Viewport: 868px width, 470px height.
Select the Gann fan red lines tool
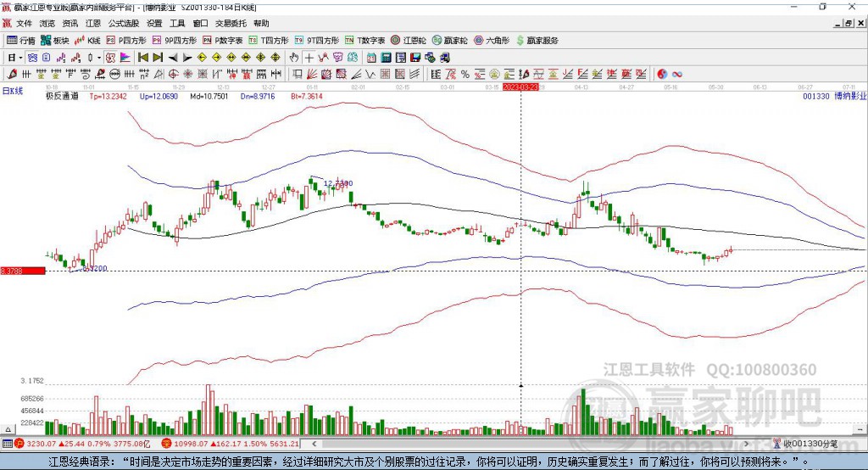[312, 74]
